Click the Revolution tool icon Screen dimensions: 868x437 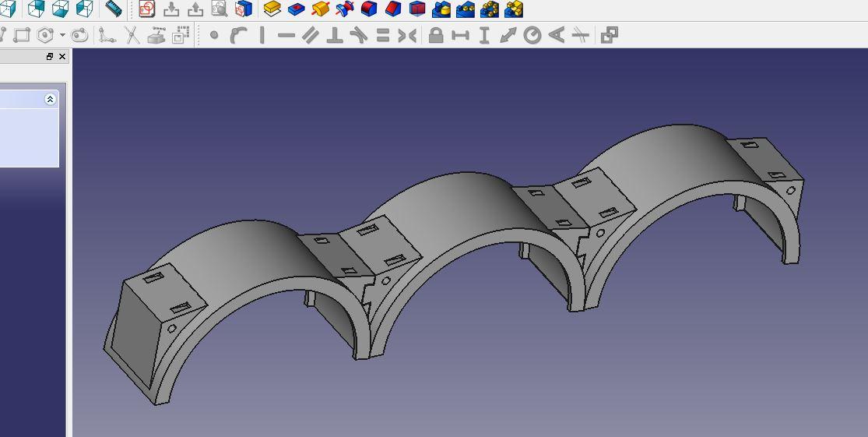[320, 9]
